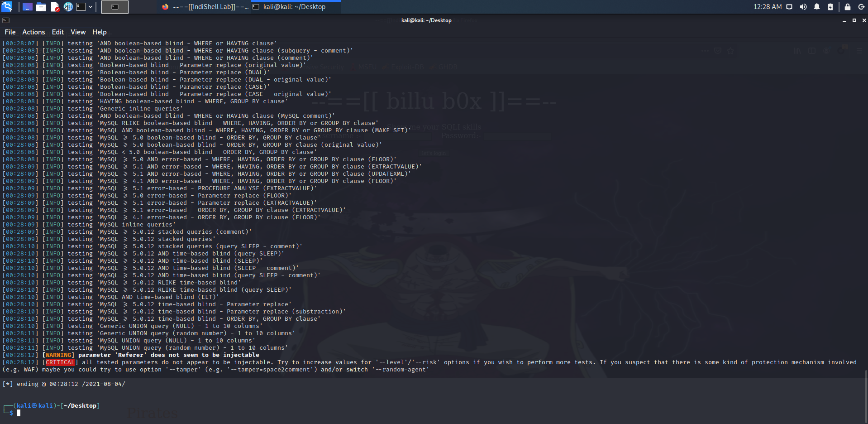The width and height of the screenshot is (868, 424).
Task: Open the network connection tray icon
Action: (789, 7)
